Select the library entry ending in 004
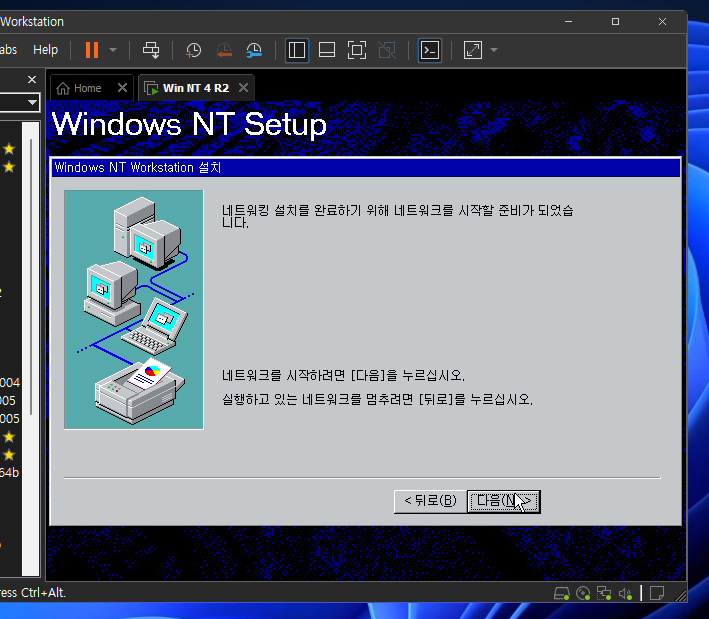 [10, 383]
